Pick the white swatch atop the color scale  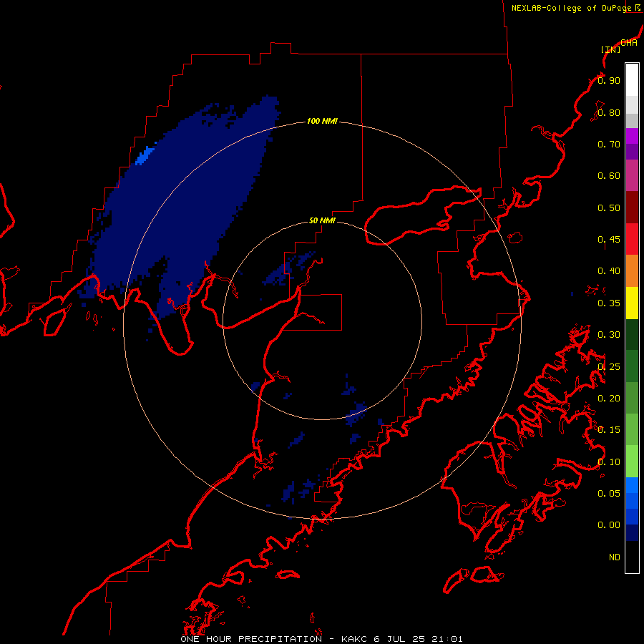(632, 80)
